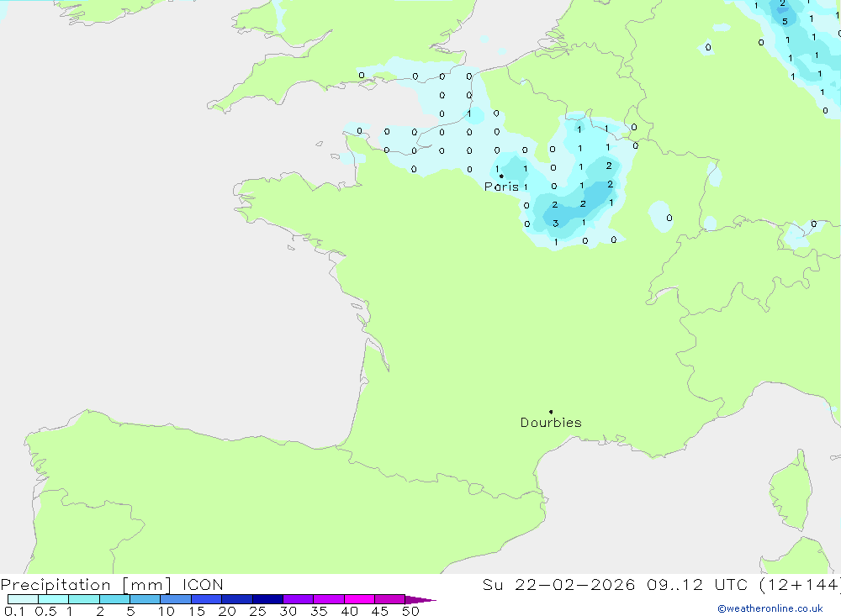Pick the 20–25 mm legend color
Screen dimensions: 841x616
click(x=237, y=599)
